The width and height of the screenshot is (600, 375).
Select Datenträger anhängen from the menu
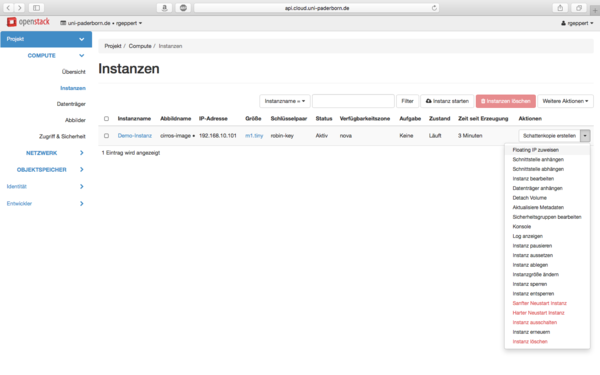[x=548, y=188]
